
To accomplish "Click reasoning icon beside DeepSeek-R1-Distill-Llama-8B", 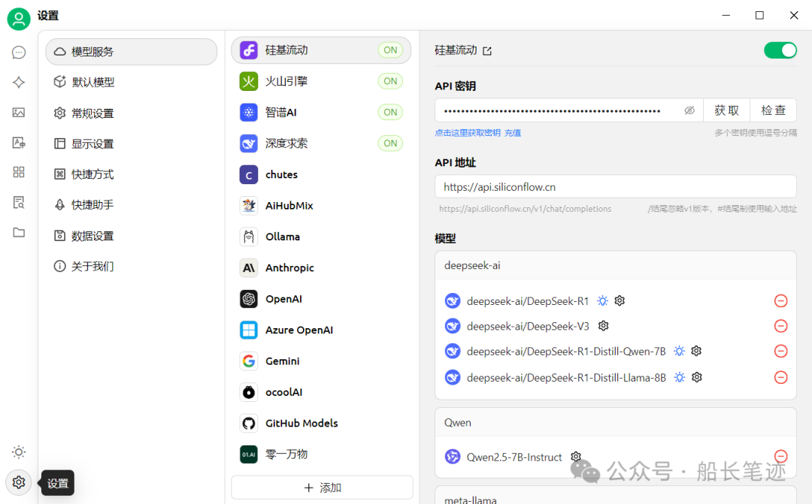I will pyautogui.click(x=680, y=377).
